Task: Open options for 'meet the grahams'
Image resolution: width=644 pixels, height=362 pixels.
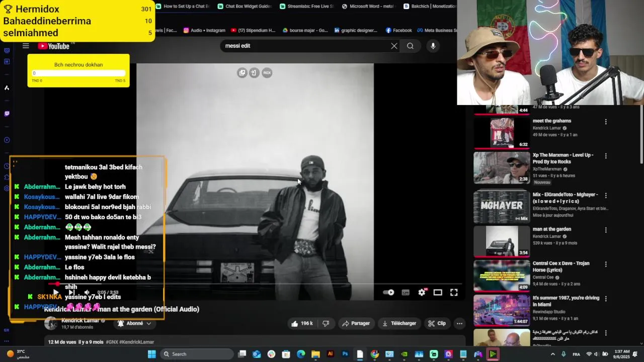Action: coord(606,122)
